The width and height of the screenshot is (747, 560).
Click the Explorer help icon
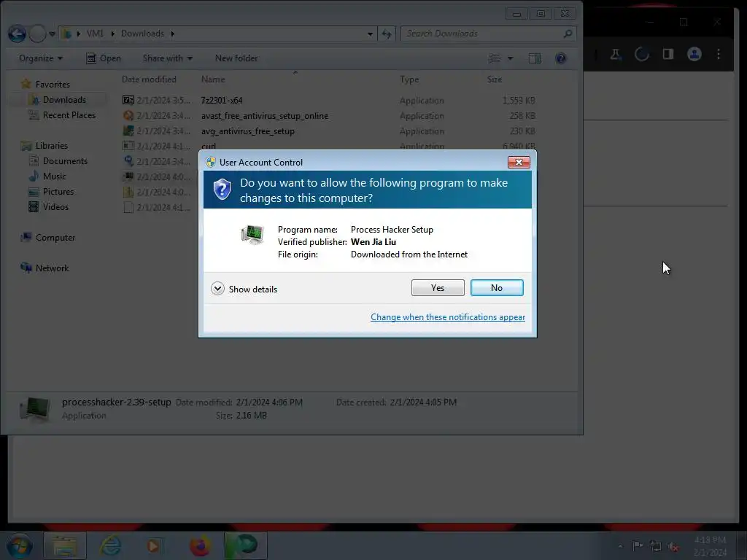(561, 58)
